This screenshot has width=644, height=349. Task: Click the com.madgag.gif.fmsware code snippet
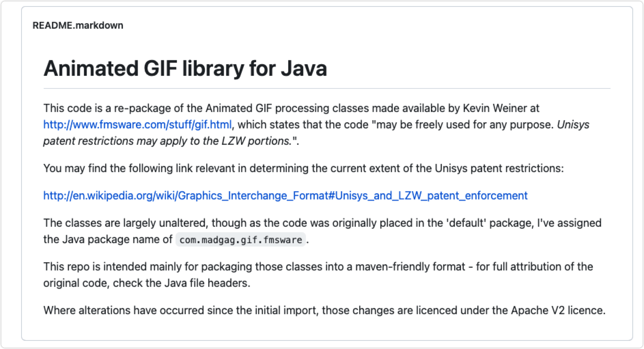pos(241,240)
